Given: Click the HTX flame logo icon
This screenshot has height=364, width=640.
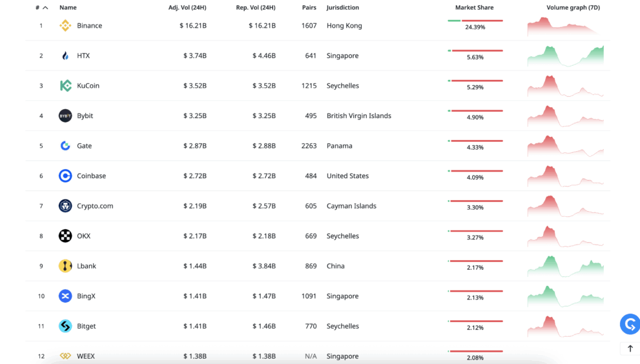Looking at the screenshot, I should coord(65,56).
